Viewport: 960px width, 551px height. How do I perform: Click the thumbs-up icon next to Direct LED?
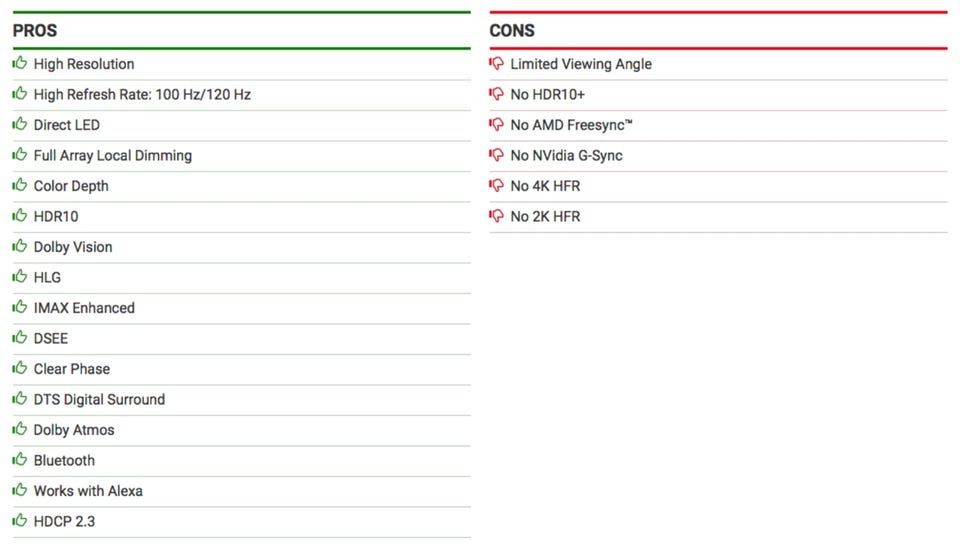[x=20, y=124]
